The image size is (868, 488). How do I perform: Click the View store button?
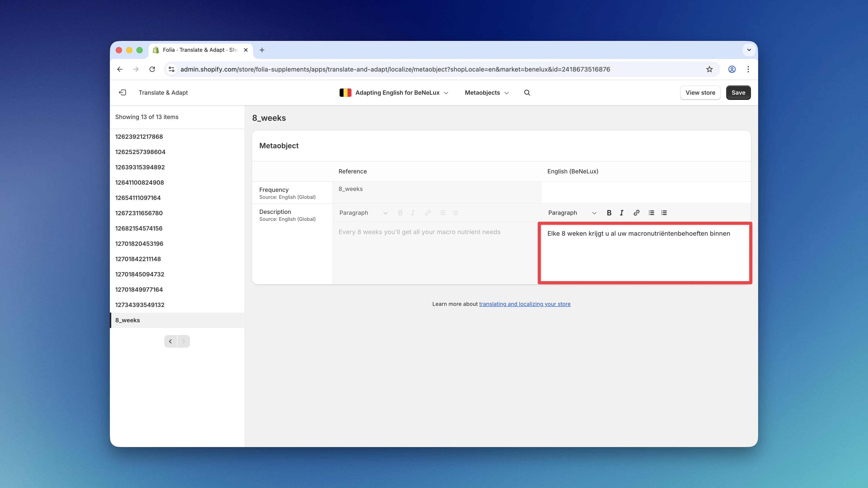[700, 93]
